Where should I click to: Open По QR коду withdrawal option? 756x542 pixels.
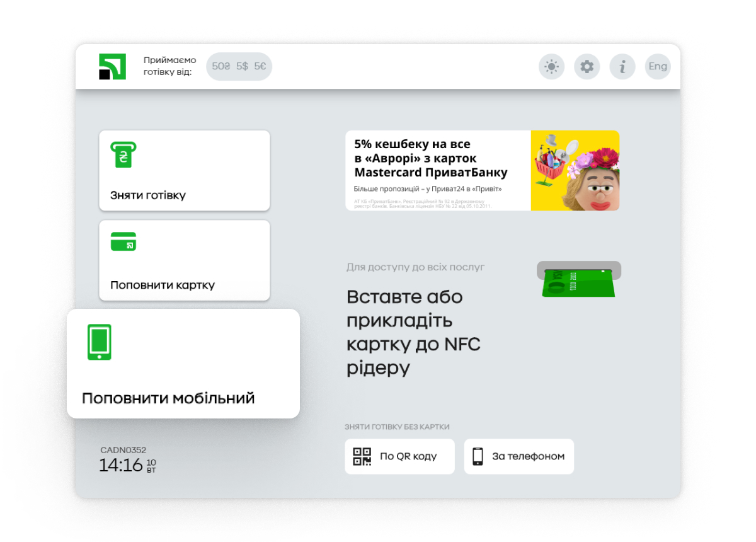[x=399, y=456]
